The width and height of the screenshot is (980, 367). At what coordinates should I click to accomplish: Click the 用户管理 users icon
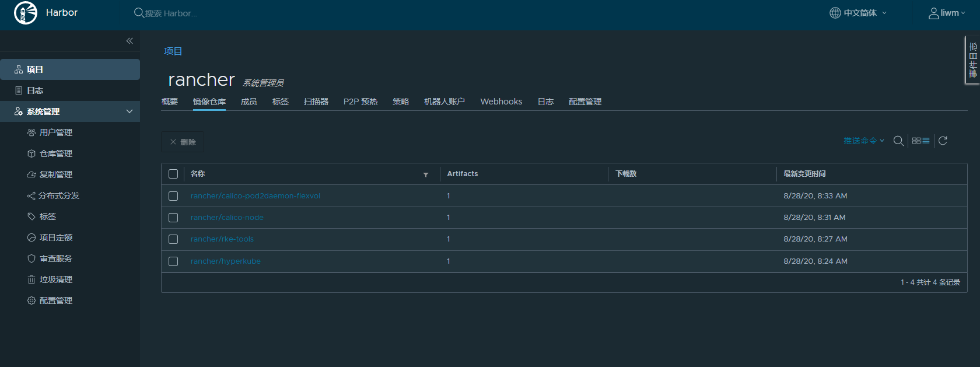click(x=32, y=132)
